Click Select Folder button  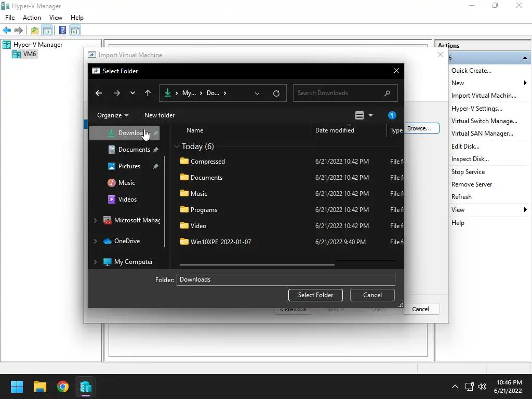315,295
